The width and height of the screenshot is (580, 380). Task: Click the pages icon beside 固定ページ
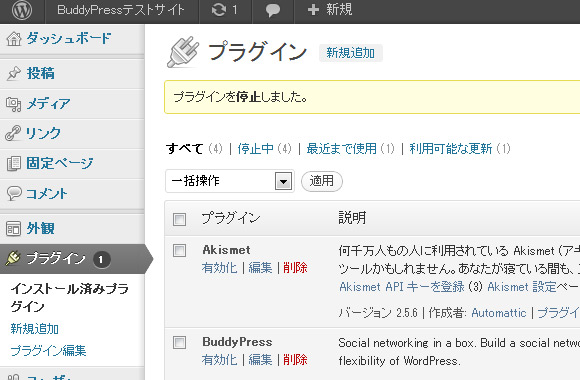coord(14,164)
